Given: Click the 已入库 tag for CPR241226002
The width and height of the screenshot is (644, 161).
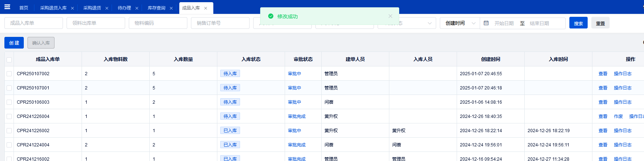Looking at the screenshot, I should point(230,131).
